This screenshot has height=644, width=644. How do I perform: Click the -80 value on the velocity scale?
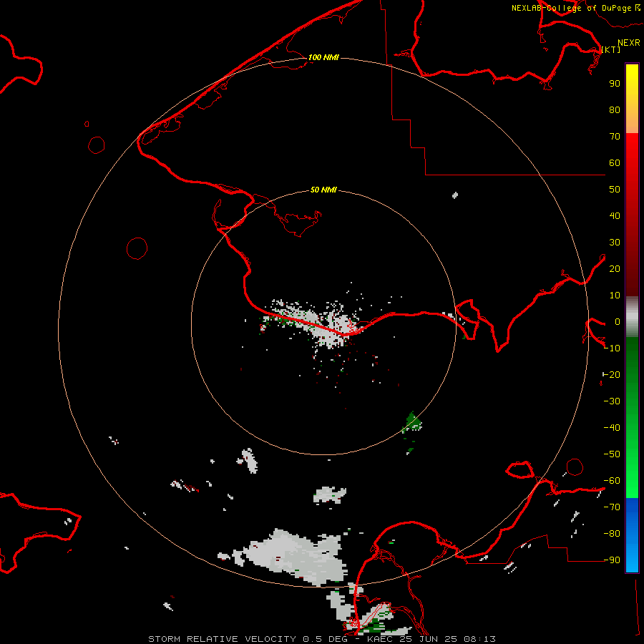(x=612, y=534)
